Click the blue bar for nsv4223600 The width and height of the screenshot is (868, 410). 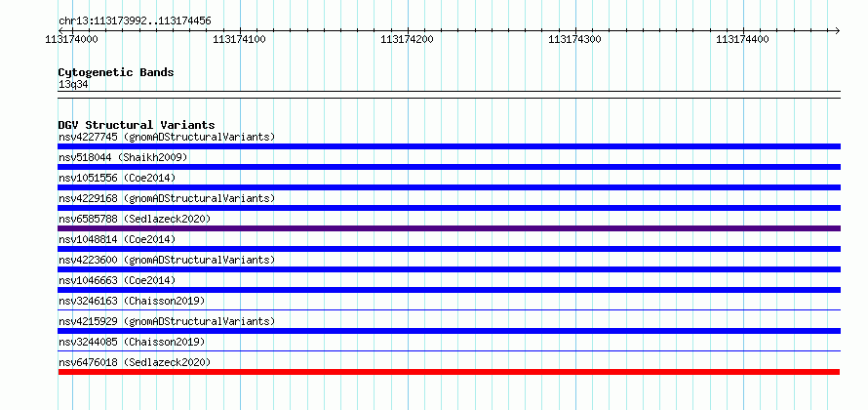tap(449, 269)
